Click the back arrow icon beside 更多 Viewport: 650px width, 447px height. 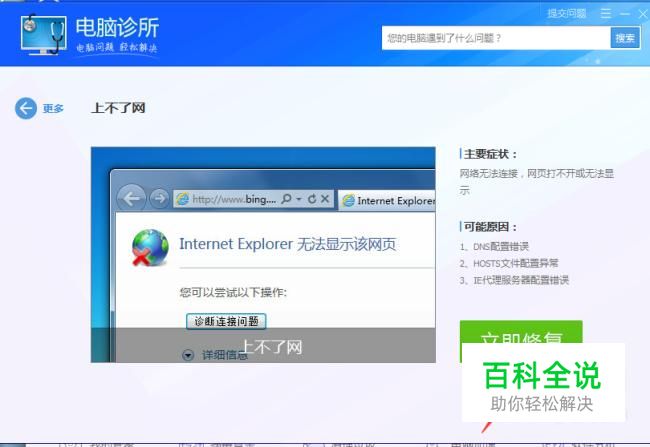tap(26, 109)
